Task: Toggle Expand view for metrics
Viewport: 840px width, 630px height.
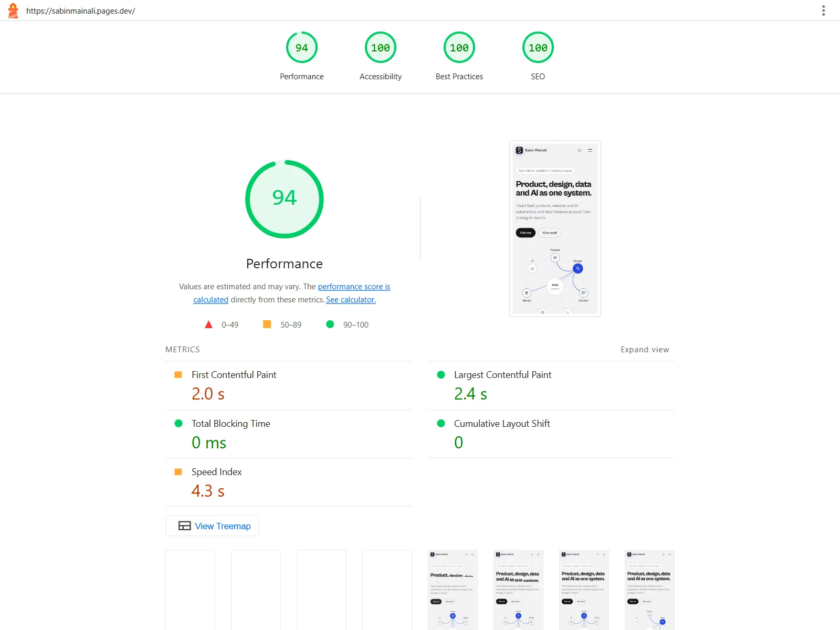Action: point(645,350)
